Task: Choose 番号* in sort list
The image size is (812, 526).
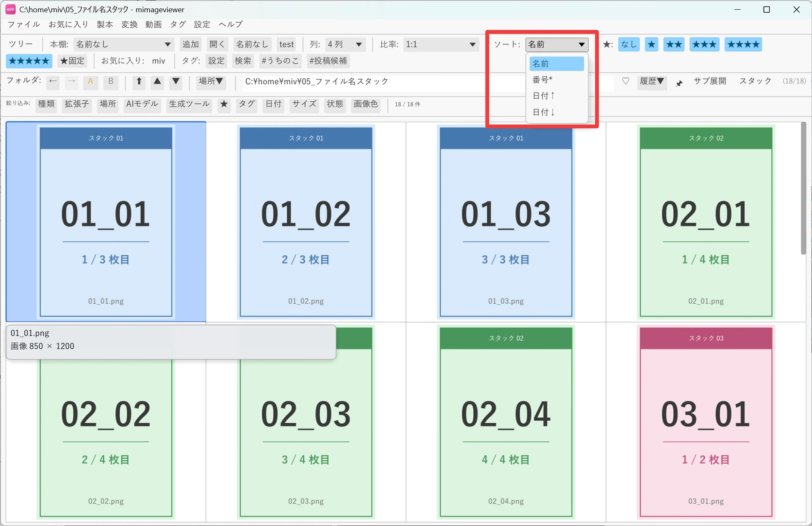Action: [x=557, y=80]
